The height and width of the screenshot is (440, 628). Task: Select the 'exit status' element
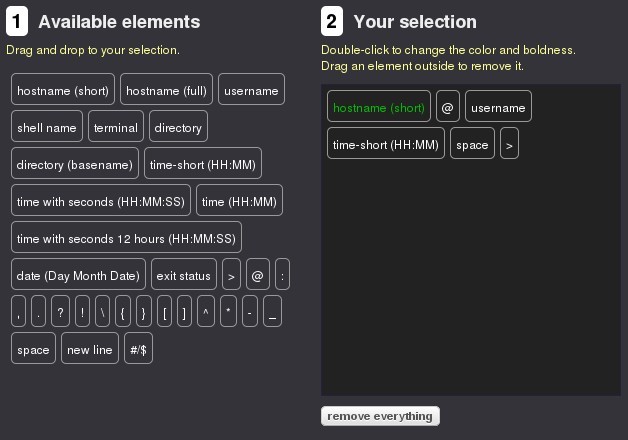click(x=184, y=275)
